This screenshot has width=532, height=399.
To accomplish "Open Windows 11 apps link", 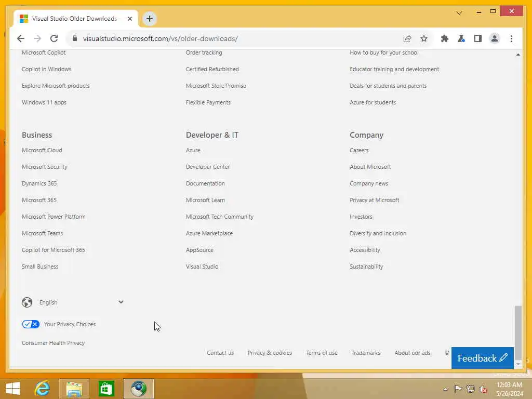I will click(x=44, y=102).
